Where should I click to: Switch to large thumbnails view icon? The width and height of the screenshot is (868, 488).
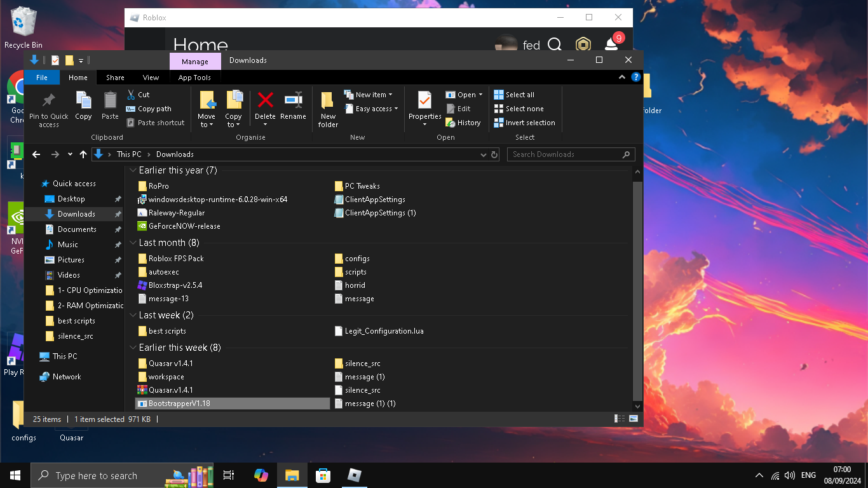point(634,419)
